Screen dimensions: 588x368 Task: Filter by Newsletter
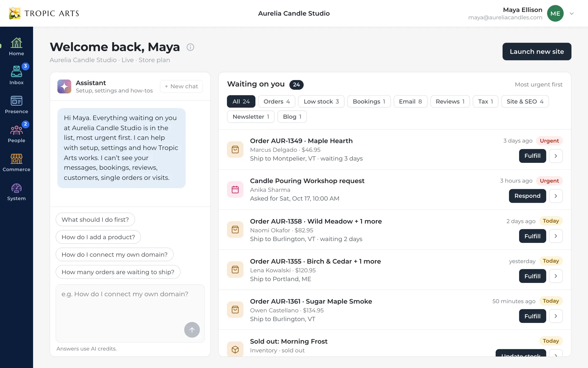click(251, 117)
